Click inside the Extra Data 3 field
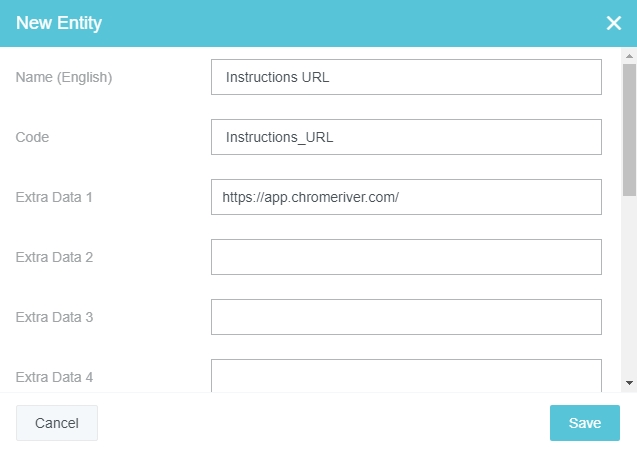Viewport: 637px width, 452px height. pyautogui.click(x=406, y=317)
